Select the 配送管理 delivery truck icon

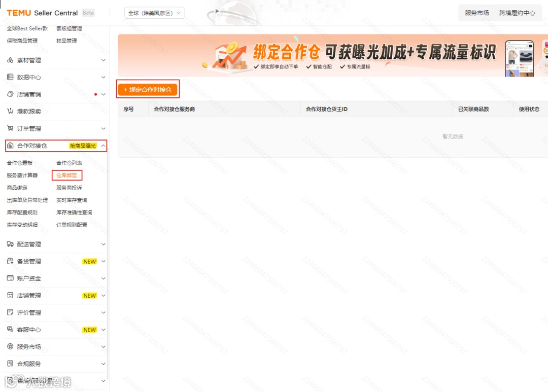pyautogui.click(x=9, y=244)
